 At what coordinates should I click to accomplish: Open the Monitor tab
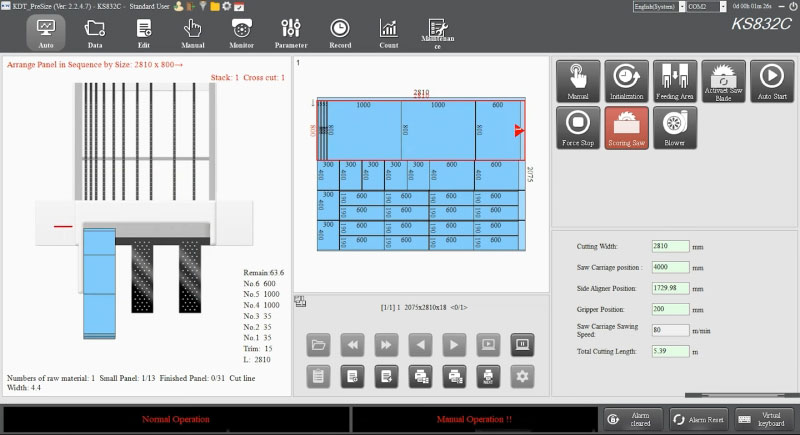click(241, 33)
